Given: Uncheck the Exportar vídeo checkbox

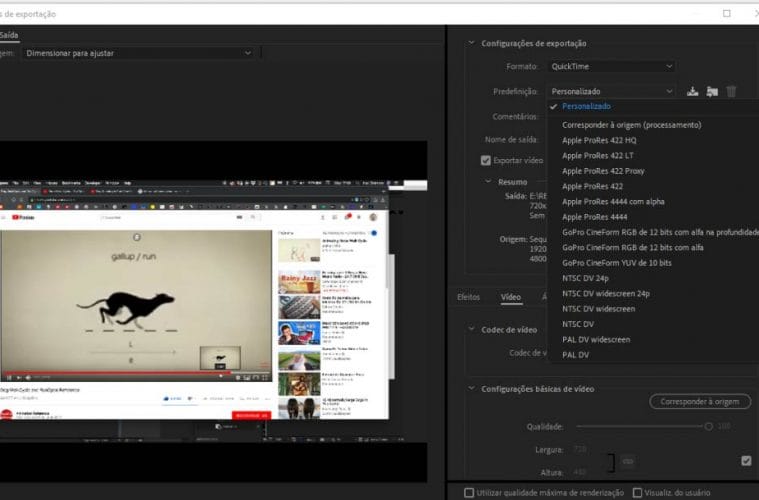Looking at the screenshot, I should pos(486,160).
